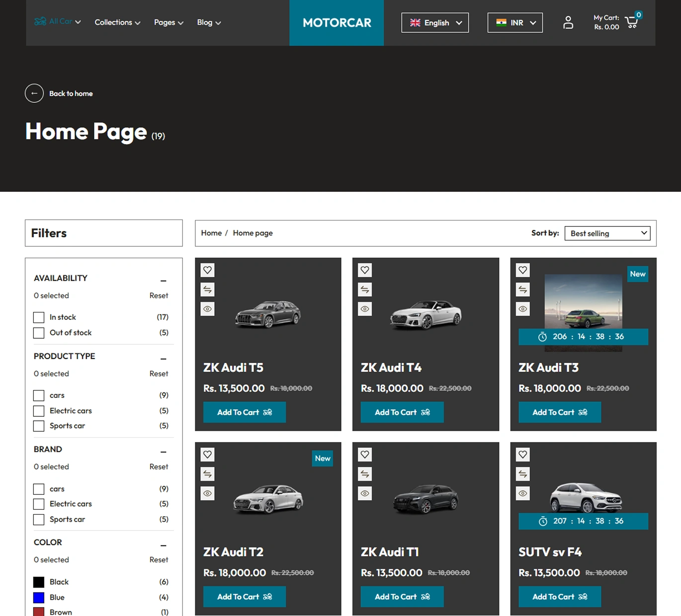
Task: Check Electric cars under Brand
Action: (x=39, y=504)
